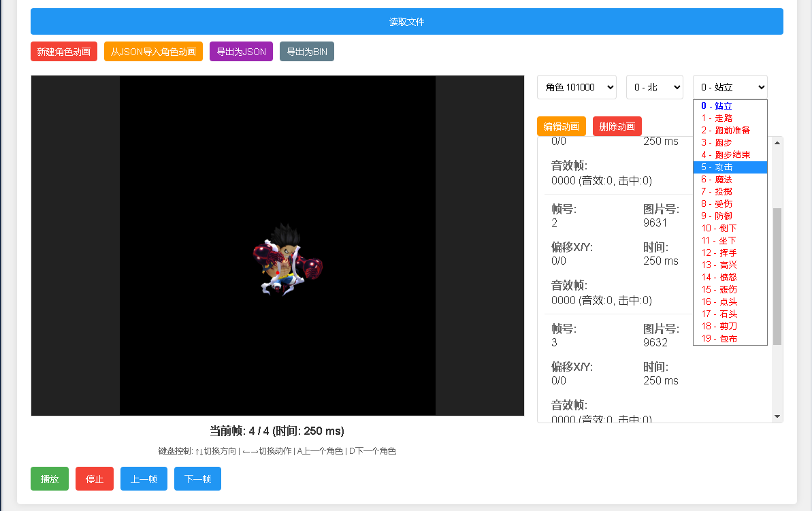Create a new character animation with 新建角色动画
The image size is (812, 511).
(x=64, y=52)
